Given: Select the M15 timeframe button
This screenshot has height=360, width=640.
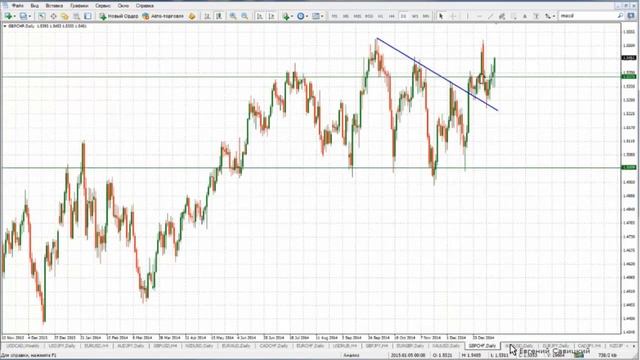Looking at the screenshot, I should (x=357, y=16).
